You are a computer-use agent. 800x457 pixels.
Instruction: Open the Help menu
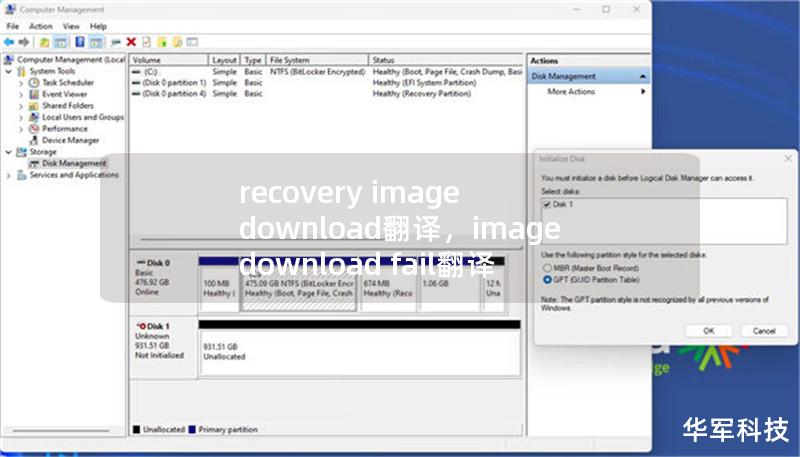point(98,26)
